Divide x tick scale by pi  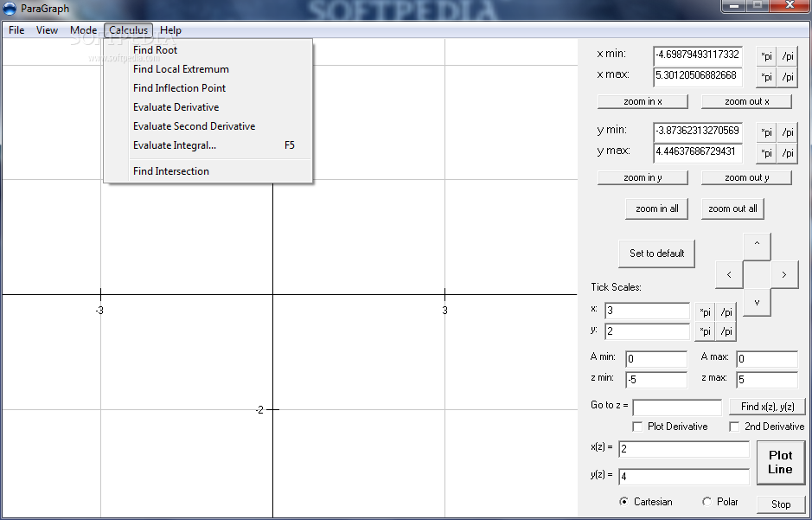[x=726, y=312]
